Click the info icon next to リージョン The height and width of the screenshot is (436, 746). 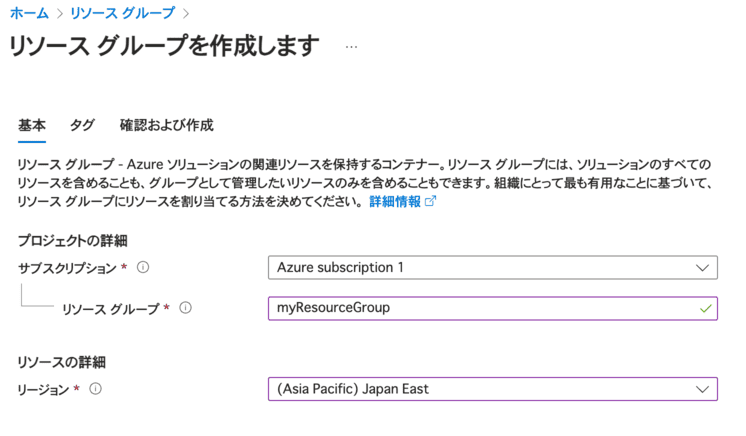(x=97, y=389)
